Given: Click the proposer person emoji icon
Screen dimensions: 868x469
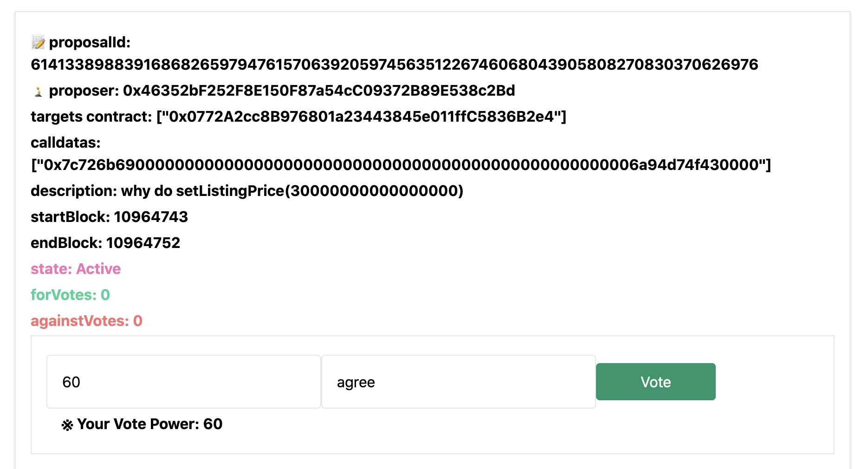Looking at the screenshot, I should (x=38, y=91).
